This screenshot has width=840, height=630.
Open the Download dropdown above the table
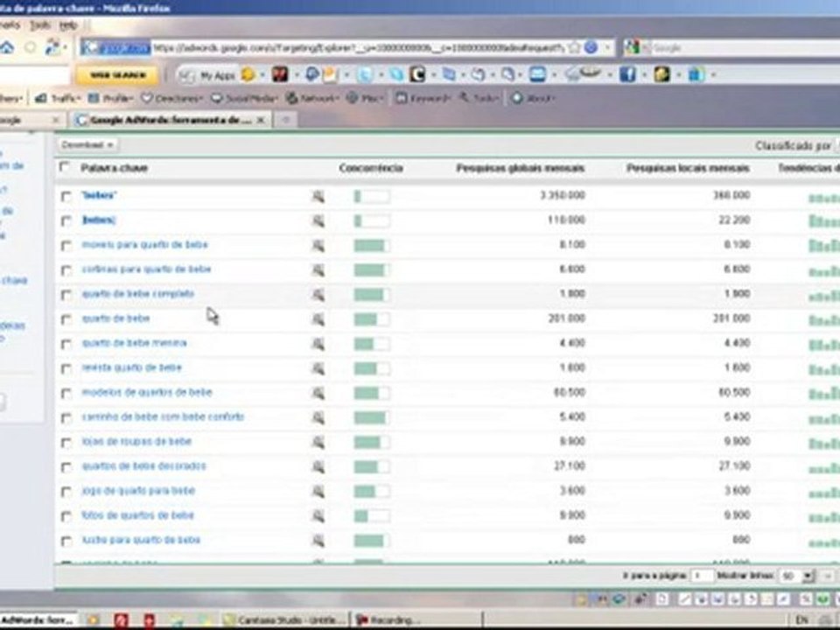pyautogui.click(x=87, y=144)
